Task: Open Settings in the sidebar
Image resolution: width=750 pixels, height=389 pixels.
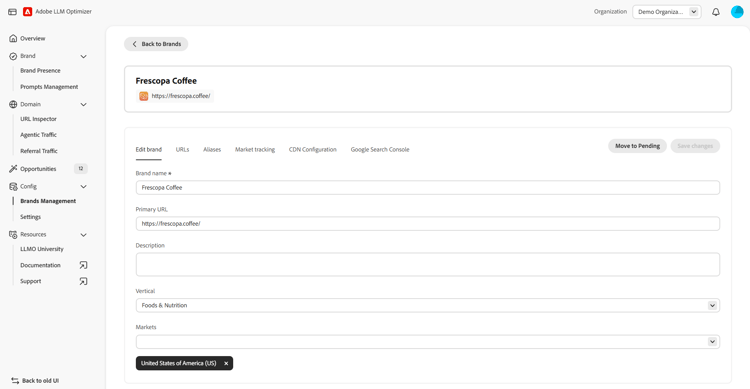Action: click(30, 217)
